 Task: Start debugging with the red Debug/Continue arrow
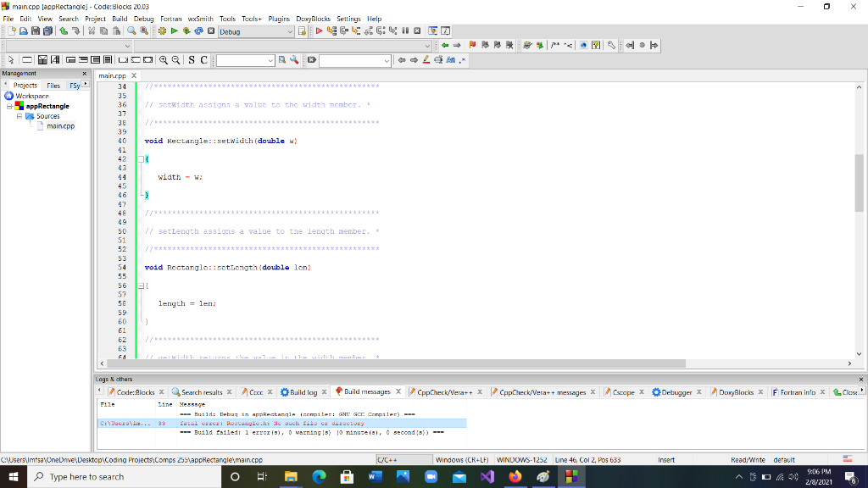[319, 30]
